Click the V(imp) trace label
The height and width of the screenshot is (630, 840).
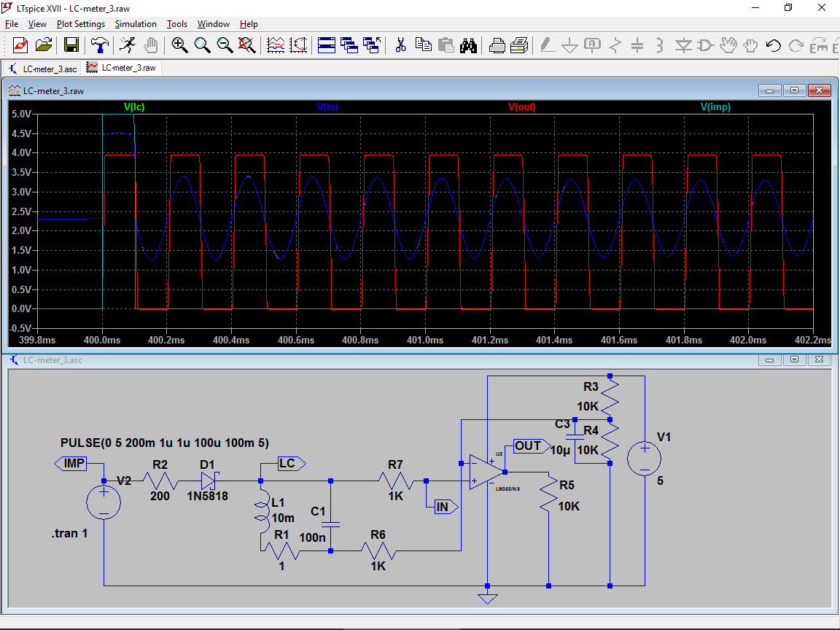[715, 107]
